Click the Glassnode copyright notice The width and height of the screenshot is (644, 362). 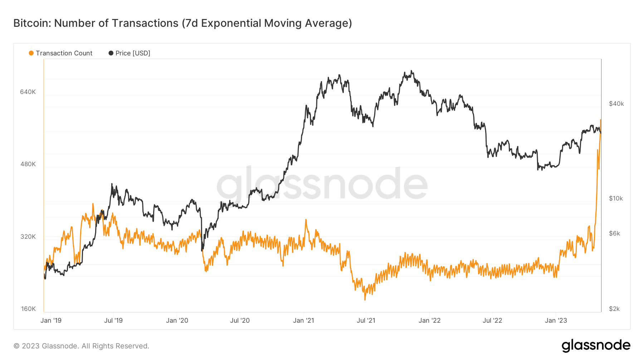[x=81, y=346]
